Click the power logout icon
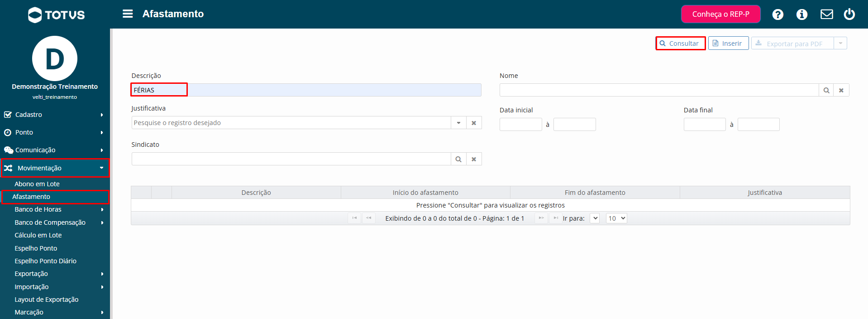868x319 pixels. tap(849, 14)
